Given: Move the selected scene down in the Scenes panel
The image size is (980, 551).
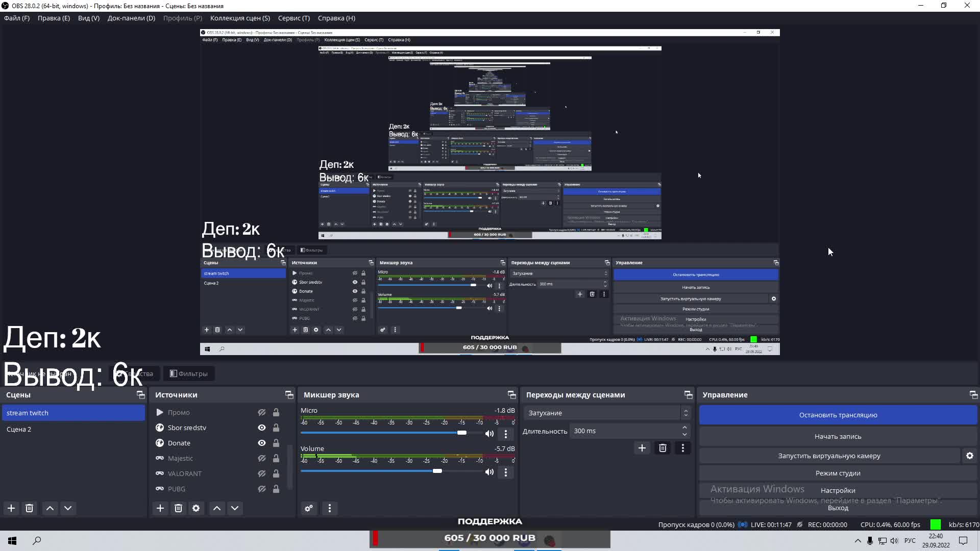Looking at the screenshot, I should click(68, 508).
